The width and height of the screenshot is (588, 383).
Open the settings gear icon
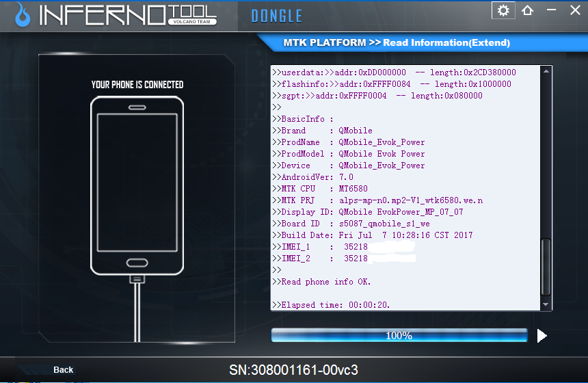[503, 10]
